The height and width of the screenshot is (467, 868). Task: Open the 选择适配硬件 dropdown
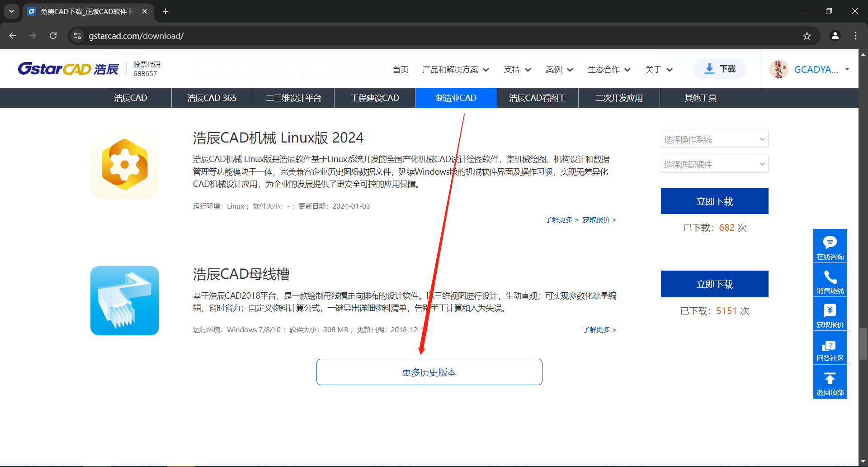[x=714, y=164]
